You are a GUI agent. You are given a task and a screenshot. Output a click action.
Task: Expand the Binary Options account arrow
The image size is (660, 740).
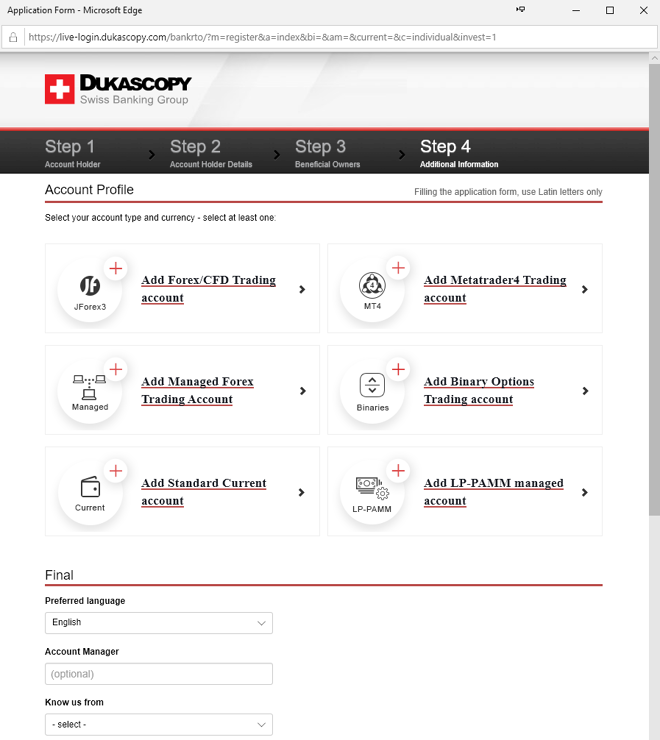pos(585,391)
